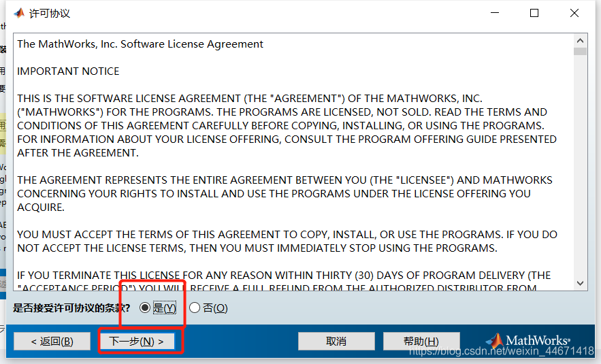Click the 'ACQUIRE.' text line
The image size is (601, 364).
point(41,208)
